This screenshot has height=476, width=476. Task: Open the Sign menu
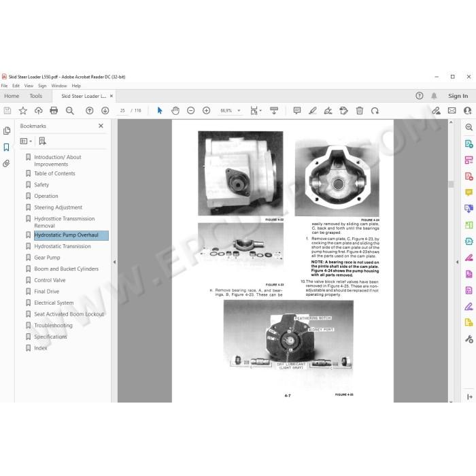point(42,86)
